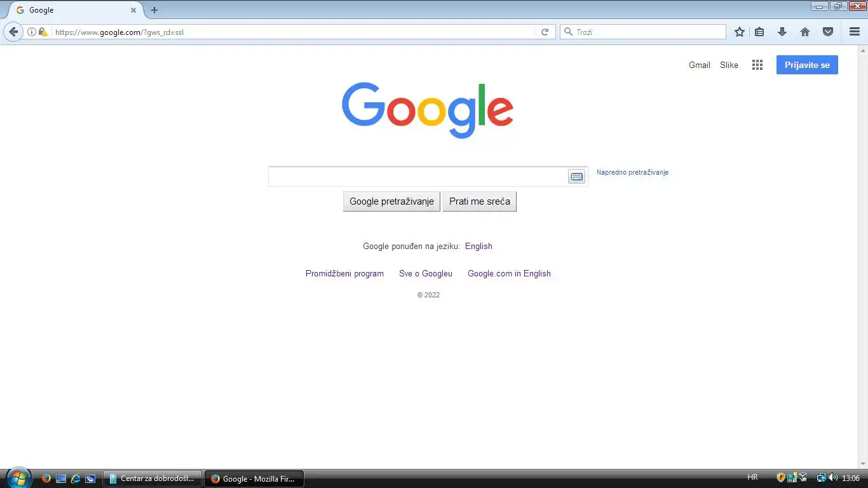Click the 13:06 system clock

(x=850, y=478)
